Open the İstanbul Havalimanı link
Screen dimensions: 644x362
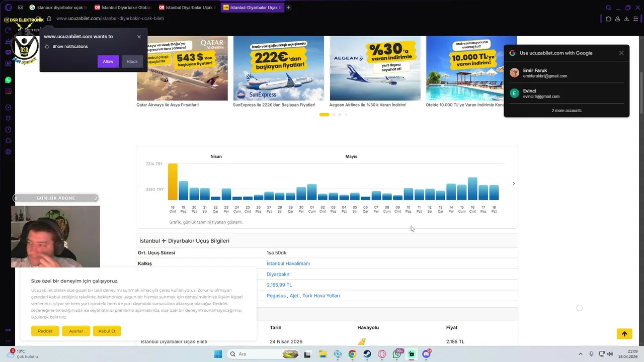click(x=288, y=263)
